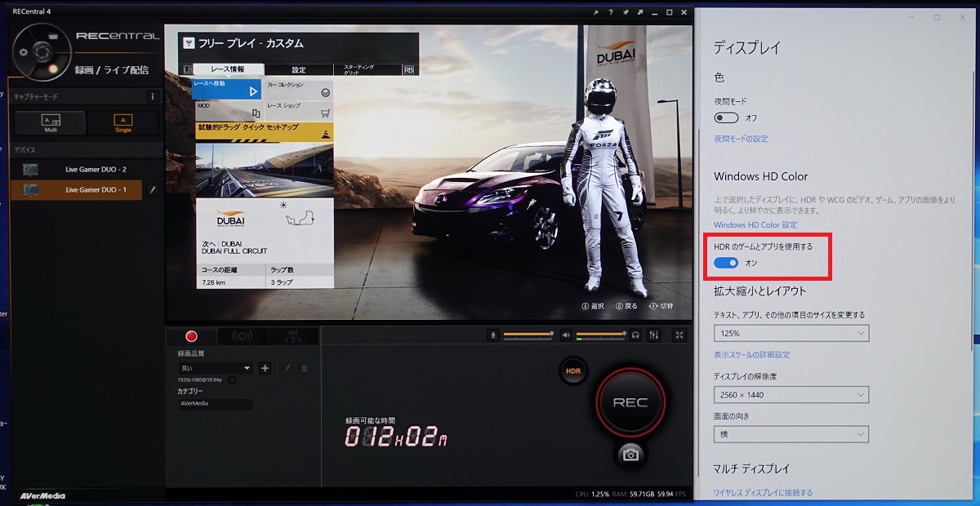Image resolution: width=980 pixels, height=506 pixels.
Task: Open the screen orientation dropdown
Action: point(791,435)
